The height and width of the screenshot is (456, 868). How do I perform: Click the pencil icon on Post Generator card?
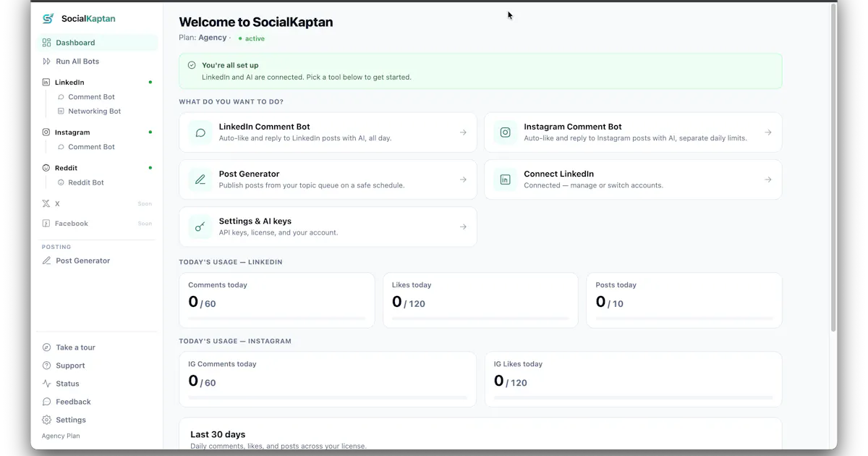(x=200, y=180)
